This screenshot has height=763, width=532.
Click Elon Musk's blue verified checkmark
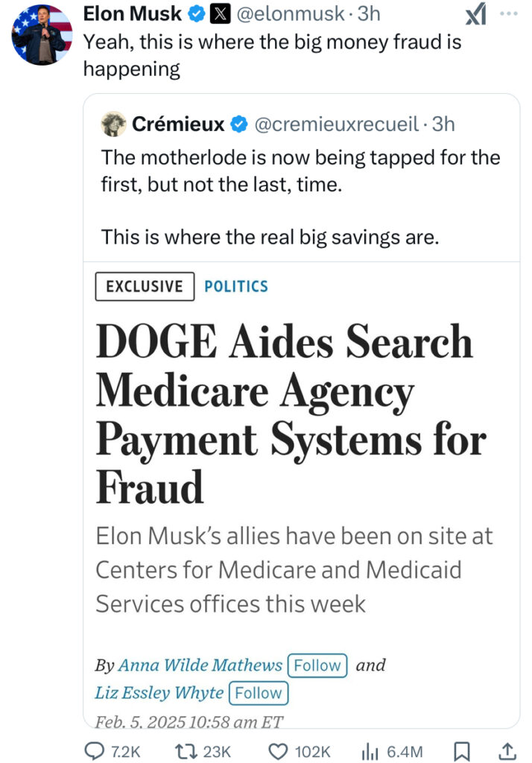pos(196,14)
